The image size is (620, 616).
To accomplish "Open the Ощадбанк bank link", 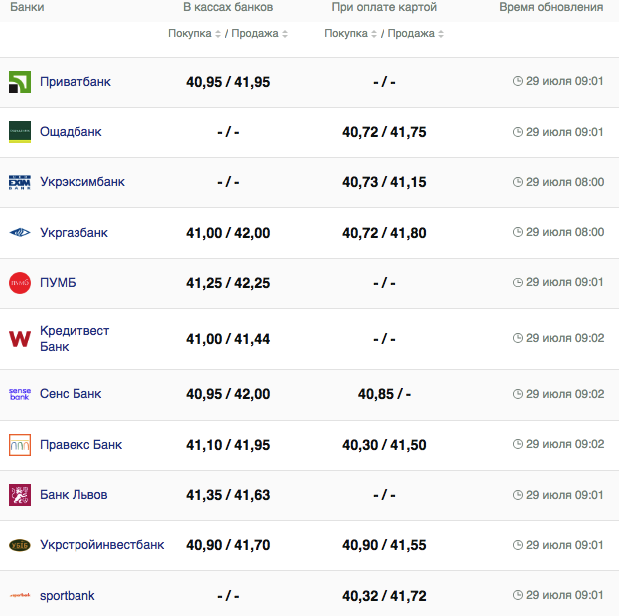I will click(70, 132).
